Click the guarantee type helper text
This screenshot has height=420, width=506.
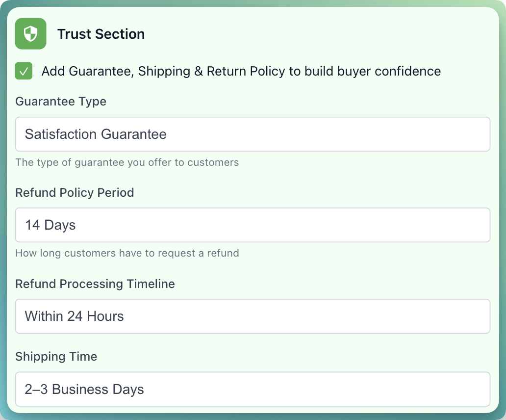pos(126,162)
